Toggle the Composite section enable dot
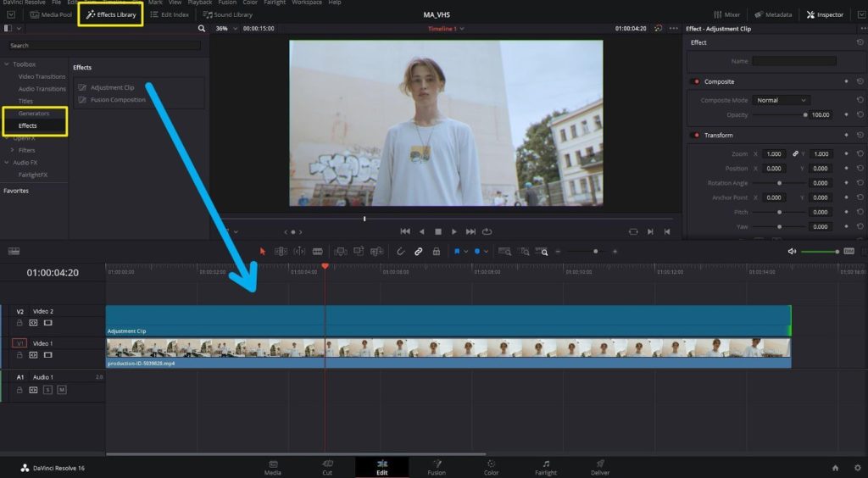Viewport: 868px width, 478px height. coord(696,81)
